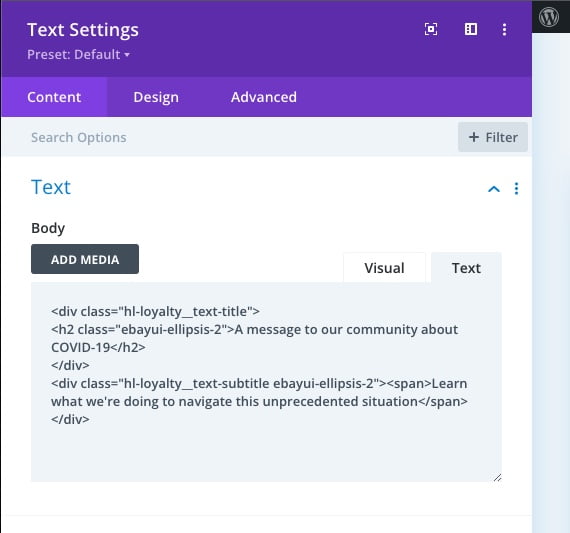Click the Add Media button
Image resolution: width=570 pixels, height=533 pixels.
85,259
